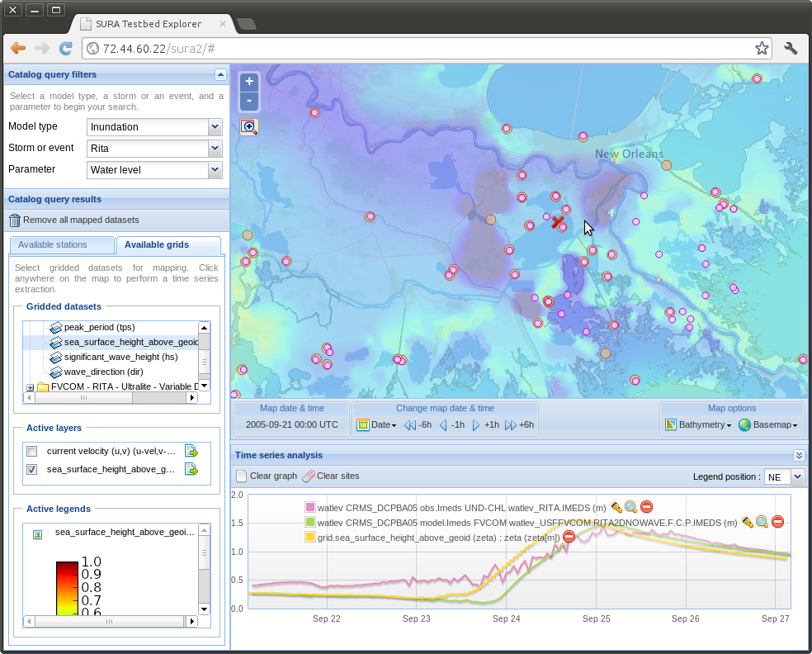Activate the zoom box magnifier tool
This screenshot has width=812, height=654.
[249, 126]
